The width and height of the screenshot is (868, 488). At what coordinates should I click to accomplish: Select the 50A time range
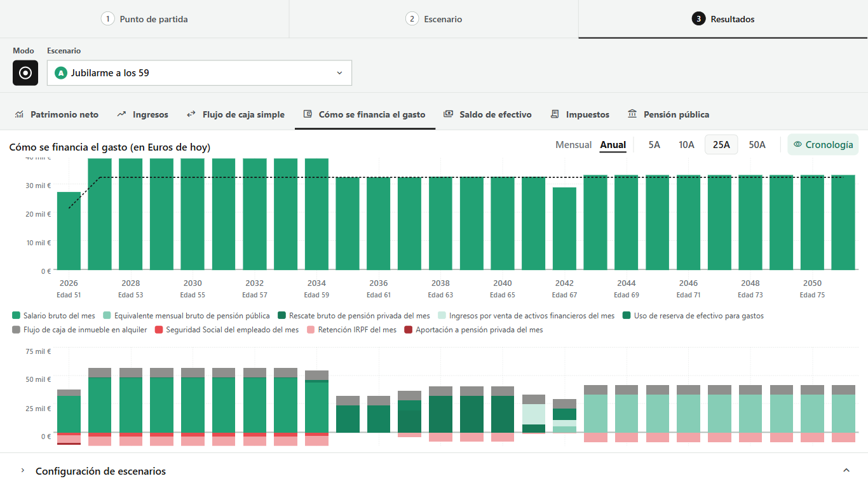(x=757, y=145)
